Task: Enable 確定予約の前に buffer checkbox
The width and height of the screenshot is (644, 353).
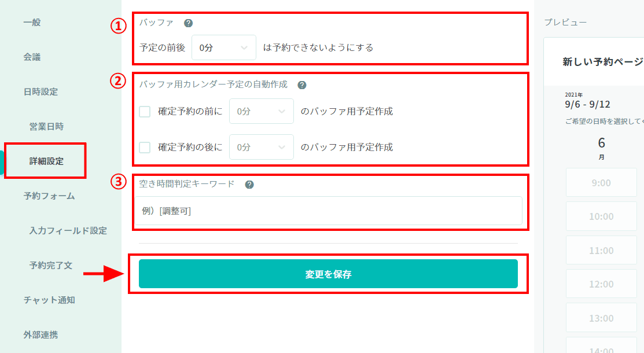Action: click(145, 111)
